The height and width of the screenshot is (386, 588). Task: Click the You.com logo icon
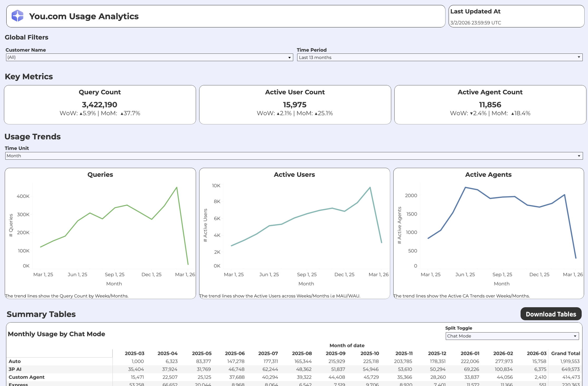click(17, 16)
